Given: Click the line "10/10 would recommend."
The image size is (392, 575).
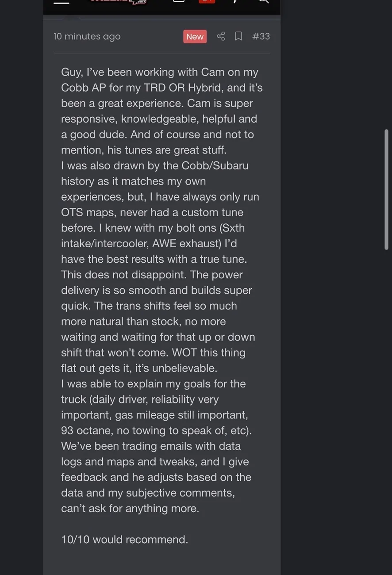Looking at the screenshot, I should 124,540.
